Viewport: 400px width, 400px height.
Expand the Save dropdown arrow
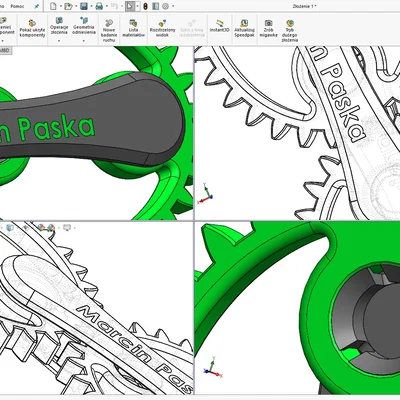[x=91, y=6]
